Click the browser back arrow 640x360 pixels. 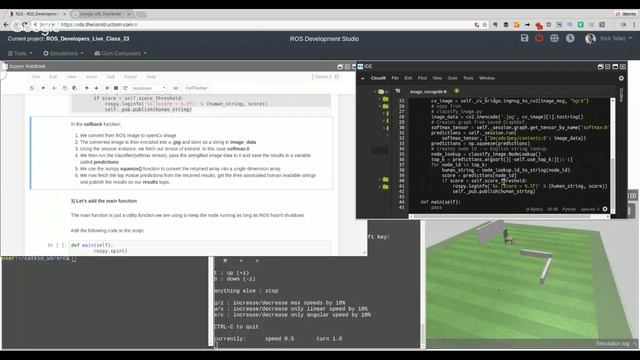(x=6, y=24)
